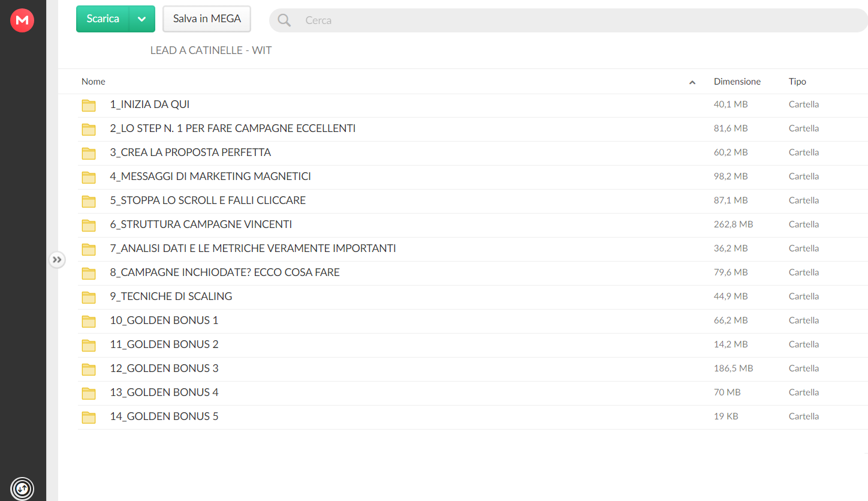Image resolution: width=868 pixels, height=501 pixels.
Task: Open the transfers icon in sidebar bottom
Action: pyautogui.click(x=22, y=488)
